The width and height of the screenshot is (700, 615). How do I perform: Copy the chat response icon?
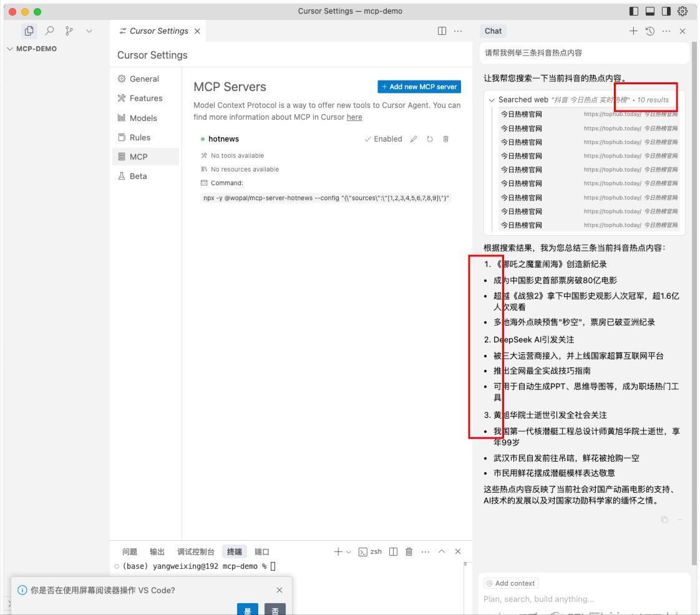[x=664, y=520]
